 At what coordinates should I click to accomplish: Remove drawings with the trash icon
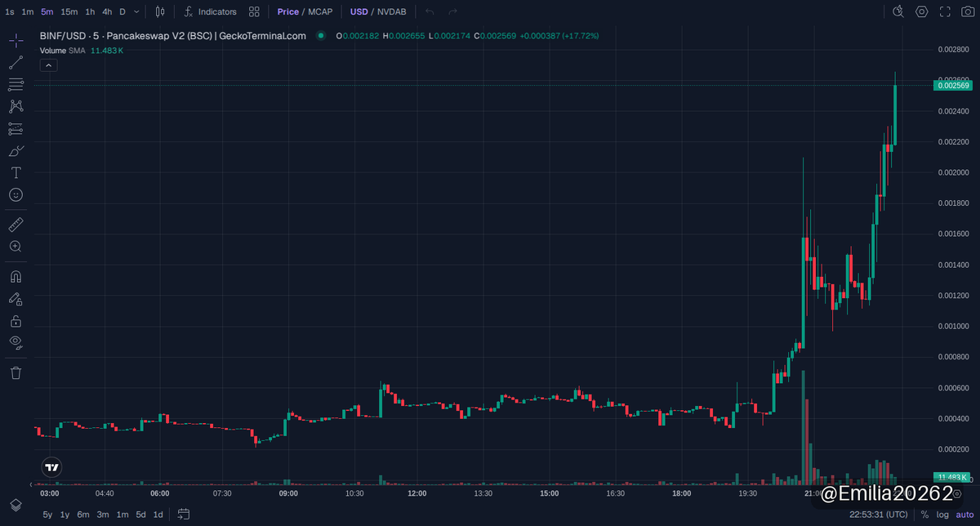click(x=16, y=372)
